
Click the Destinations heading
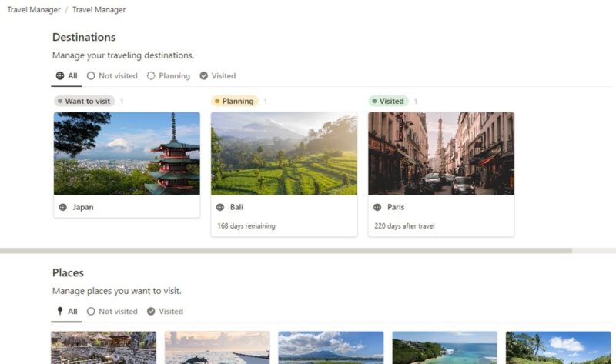(x=84, y=37)
